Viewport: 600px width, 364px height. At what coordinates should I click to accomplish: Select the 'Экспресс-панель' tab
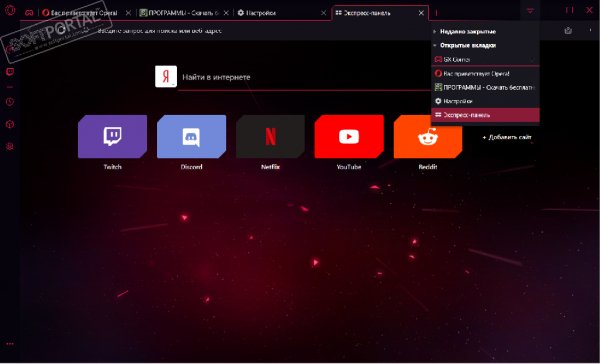(379, 13)
